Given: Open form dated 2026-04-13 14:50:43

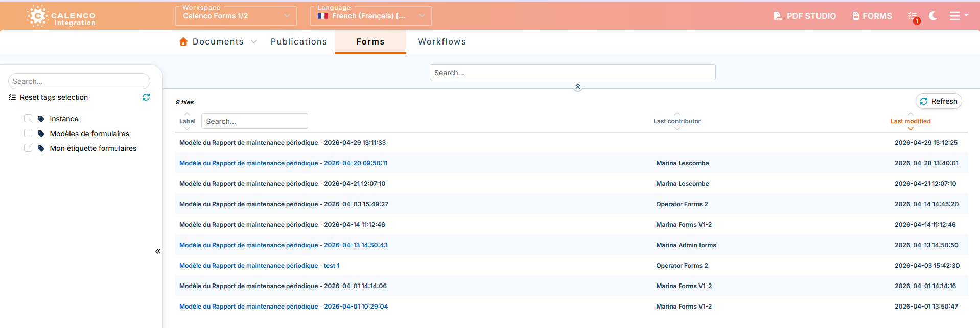Looking at the screenshot, I should pos(284,245).
